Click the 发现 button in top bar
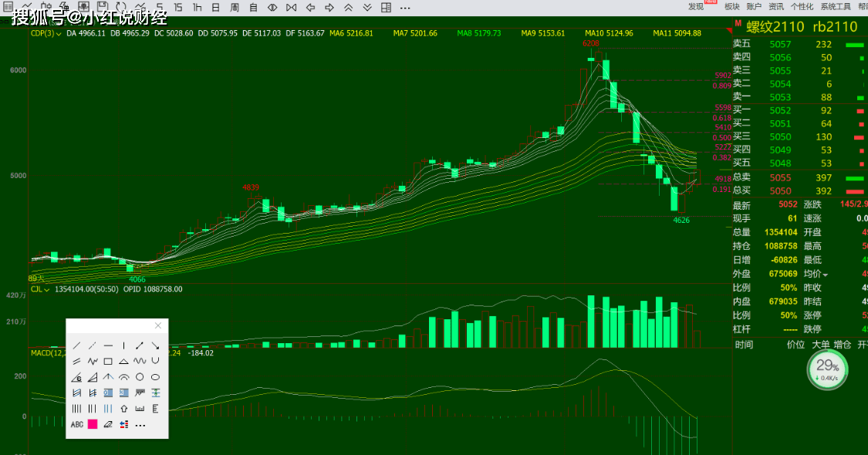 pyautogui.click(x=697, y=6)
